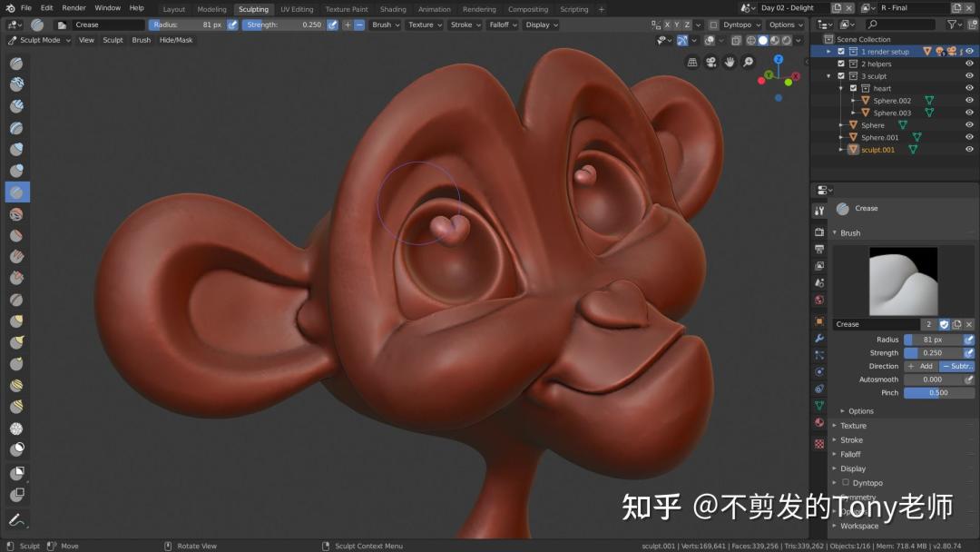Set brush direction to Add
The image size is (980, 552).
point(921,366)
